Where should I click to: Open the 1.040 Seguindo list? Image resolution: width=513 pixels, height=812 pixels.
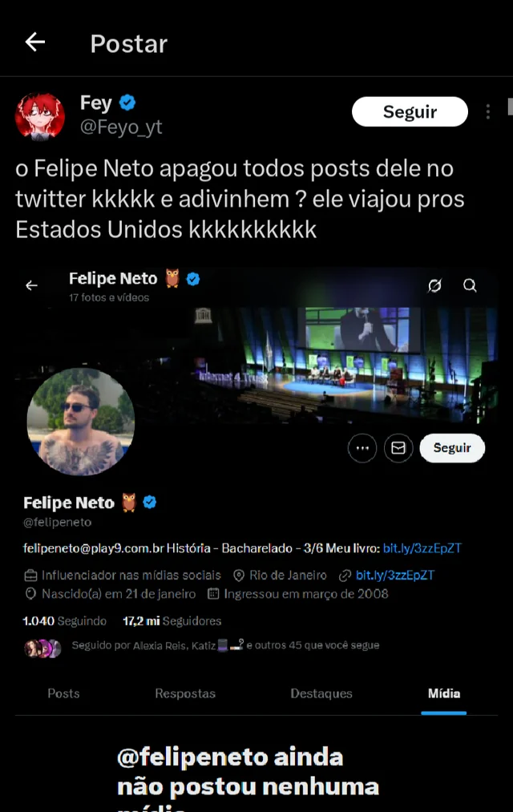[65, 621]
